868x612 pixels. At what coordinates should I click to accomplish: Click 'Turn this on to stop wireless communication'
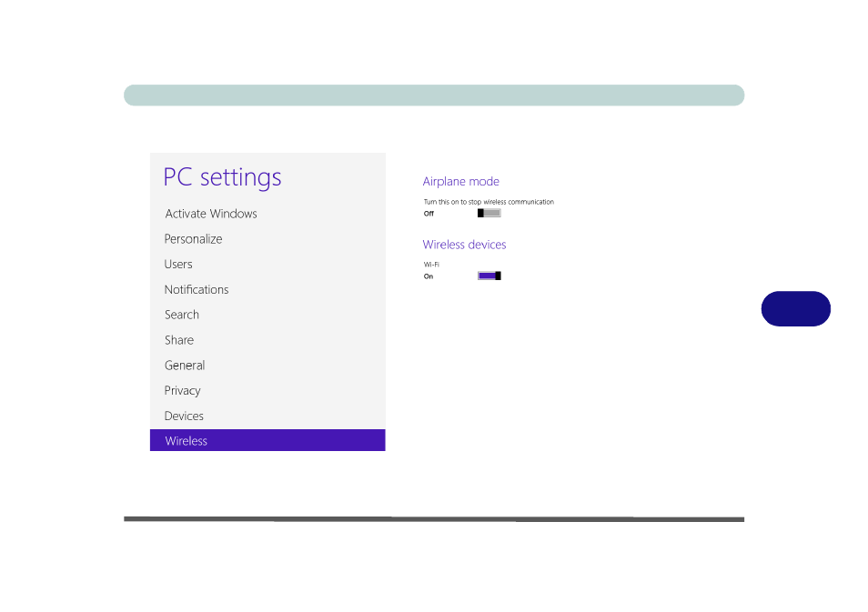click(x=489, y=202)
